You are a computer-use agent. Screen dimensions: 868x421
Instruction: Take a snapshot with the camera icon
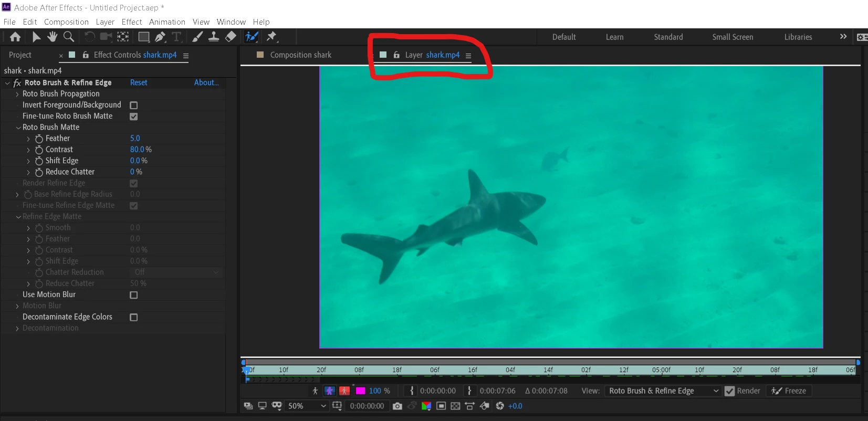398,406
